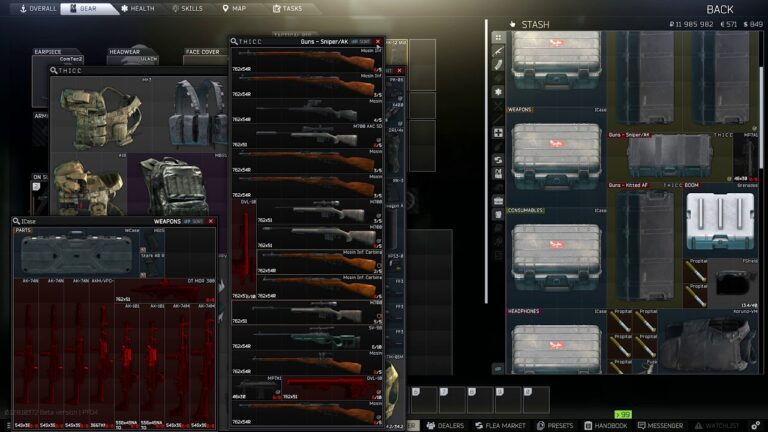Click the hand icon beside STASH title

tap(512, 24)
